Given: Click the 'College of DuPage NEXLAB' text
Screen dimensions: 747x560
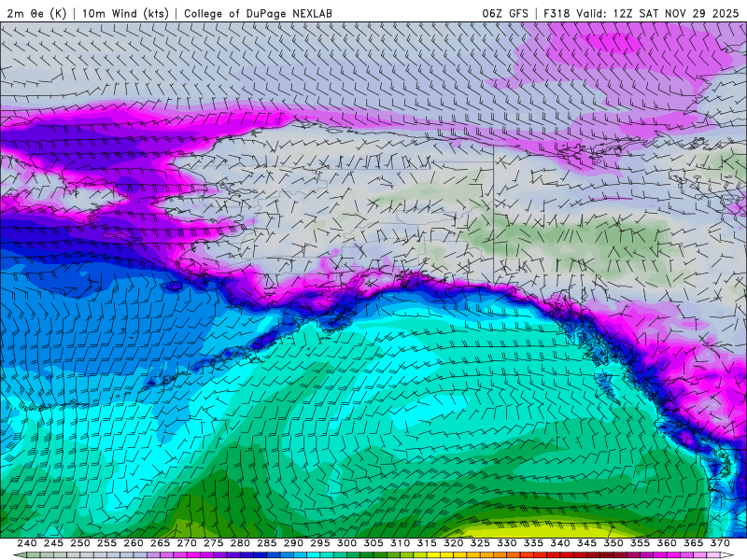Looking at the screenshot, I should pos(258,14).
